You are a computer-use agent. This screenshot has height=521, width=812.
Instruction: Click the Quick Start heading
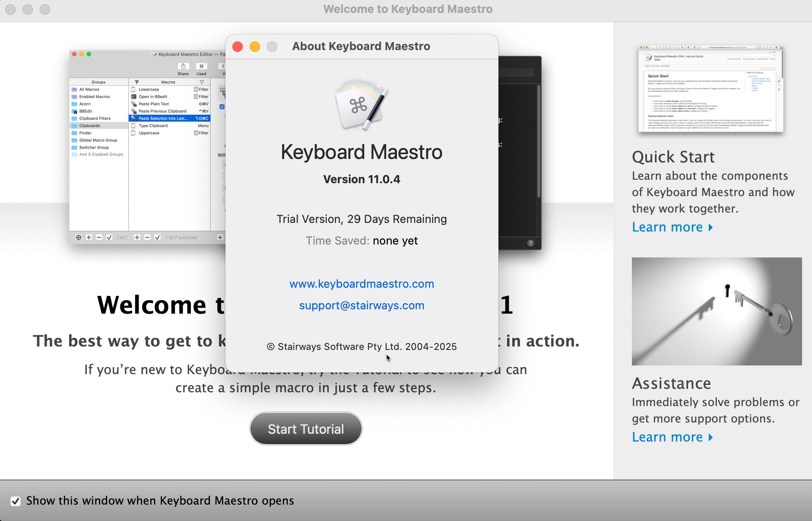coord(673,157)
